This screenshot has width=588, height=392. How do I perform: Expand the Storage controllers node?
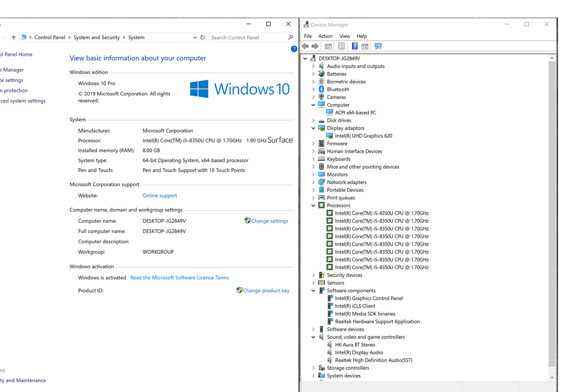click(314, 368)
